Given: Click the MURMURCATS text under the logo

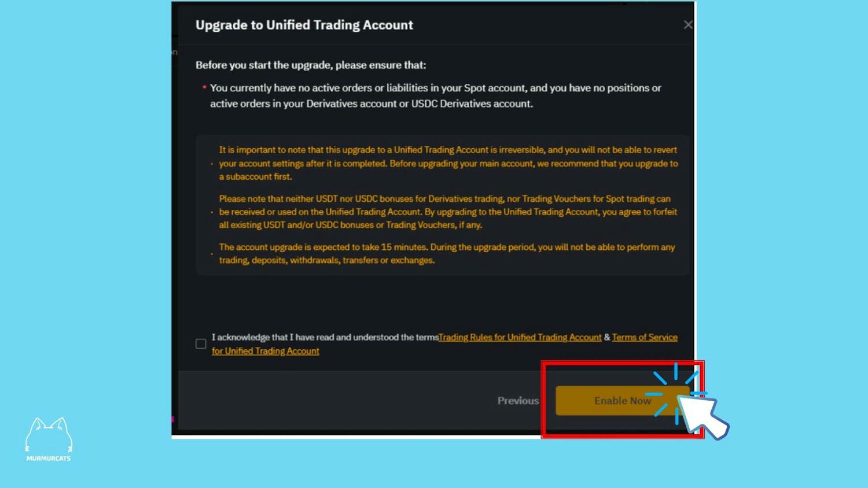Looking at the screenshot, I should 49,459.
